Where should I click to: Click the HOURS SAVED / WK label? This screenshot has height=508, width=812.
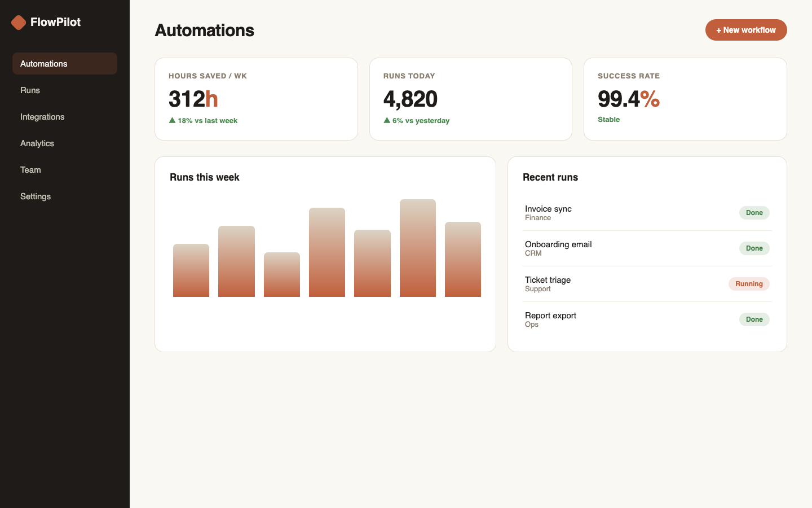(208, 76)
